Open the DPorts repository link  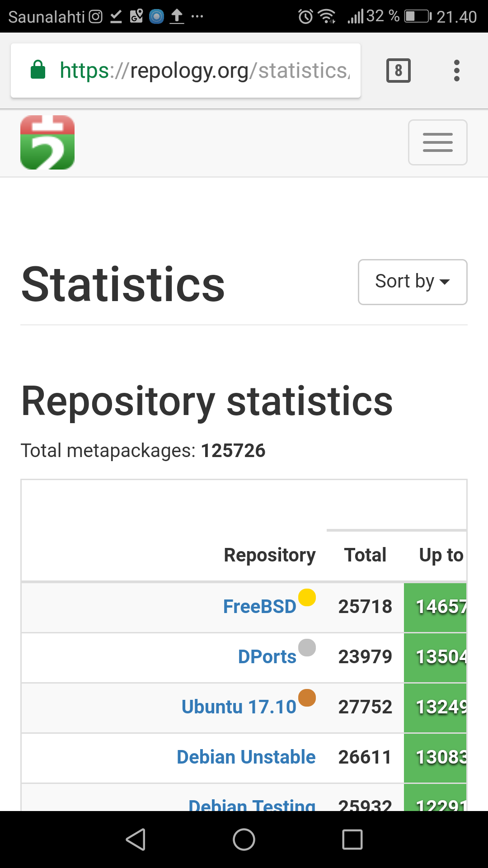267,657
